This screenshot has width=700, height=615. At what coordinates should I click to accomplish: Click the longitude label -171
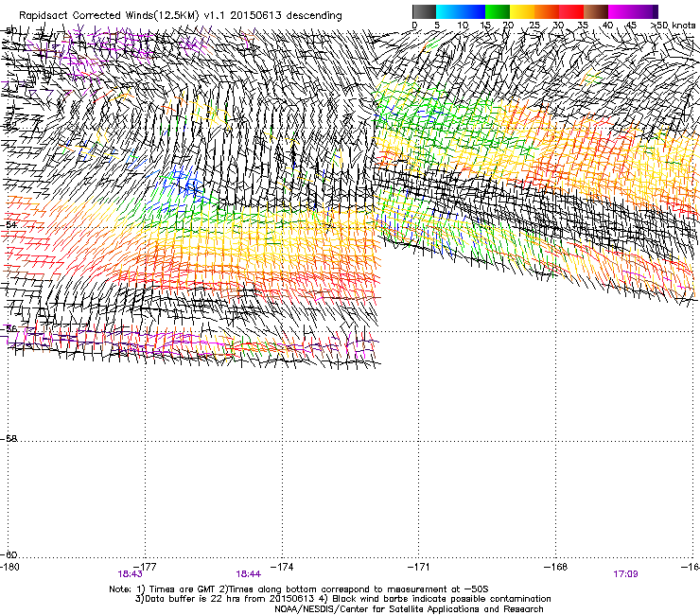419,567
